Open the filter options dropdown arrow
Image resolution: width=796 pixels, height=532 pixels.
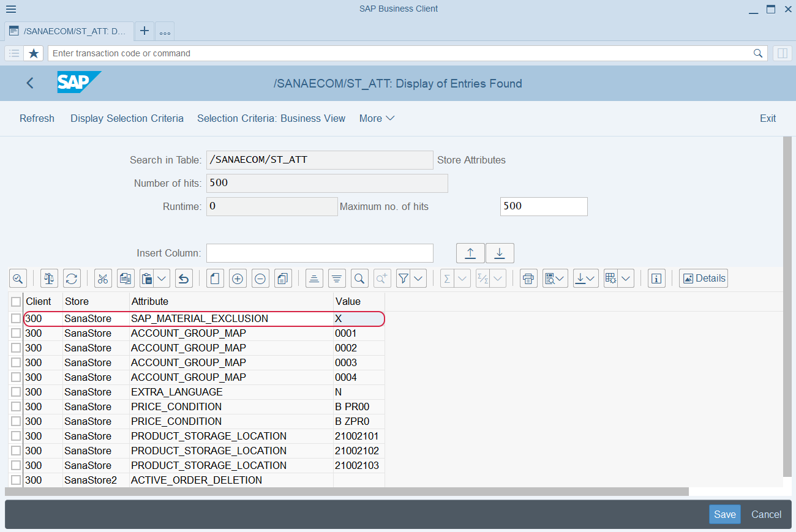pyautogui.click(x=419, y=279)
